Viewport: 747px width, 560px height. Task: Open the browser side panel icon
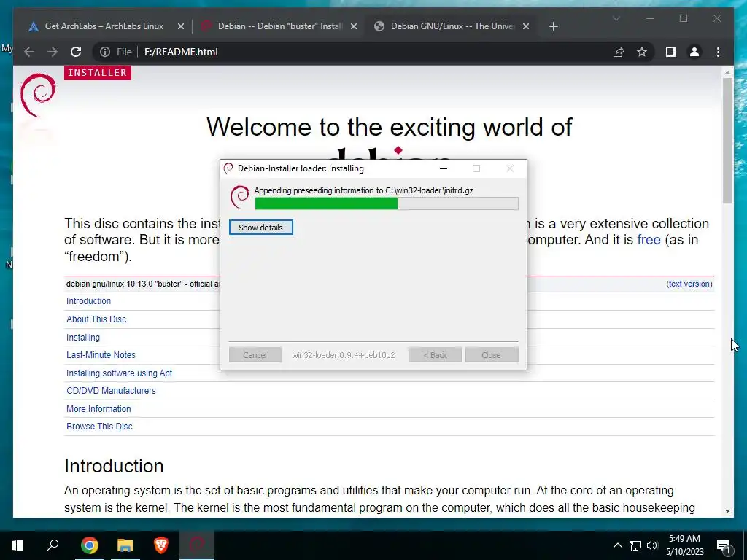671,52
